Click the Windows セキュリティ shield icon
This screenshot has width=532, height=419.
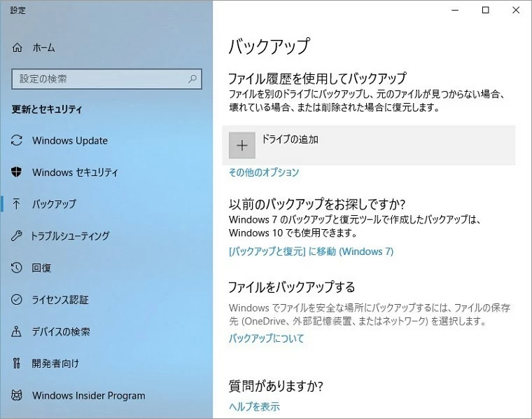[17, 172]
